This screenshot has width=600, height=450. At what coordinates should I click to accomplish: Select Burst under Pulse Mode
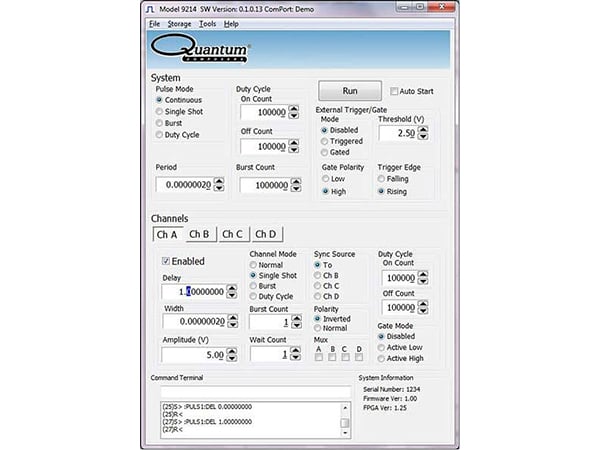tap(159, 123)
